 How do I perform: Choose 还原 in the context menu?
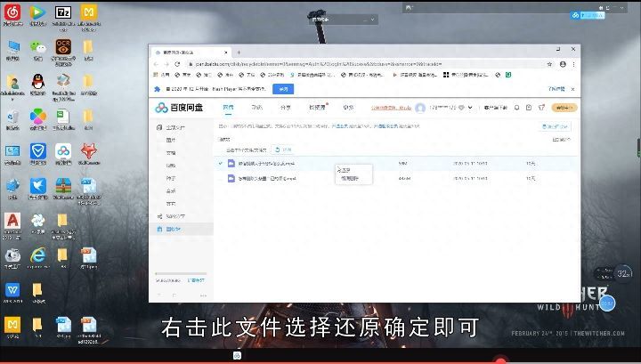coord(345,170)
